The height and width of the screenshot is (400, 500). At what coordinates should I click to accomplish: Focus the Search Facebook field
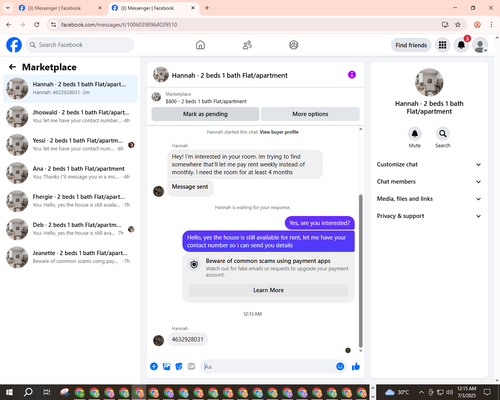tap(80, 45)
